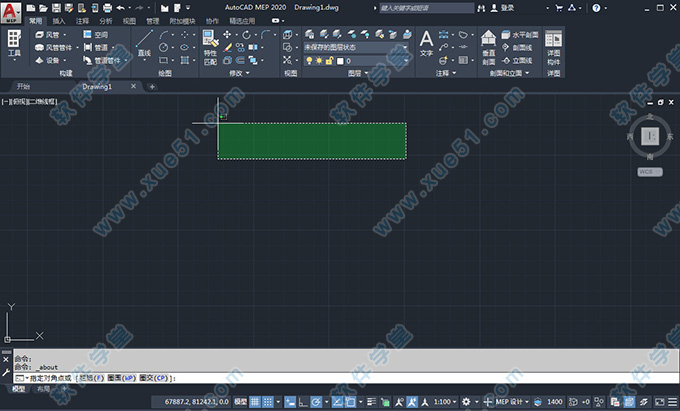Open the AutoCAD MEP application menu
Screen dimensions: 680x411
(x=11, y=13)
